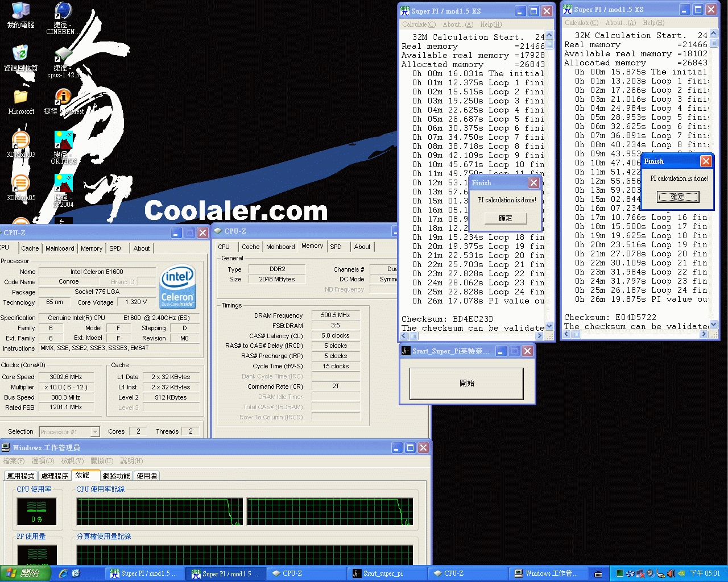The image size is (728, 582).
Task: Open About tab in CPU-Z Memory window
Action: (x=362, y=247)
